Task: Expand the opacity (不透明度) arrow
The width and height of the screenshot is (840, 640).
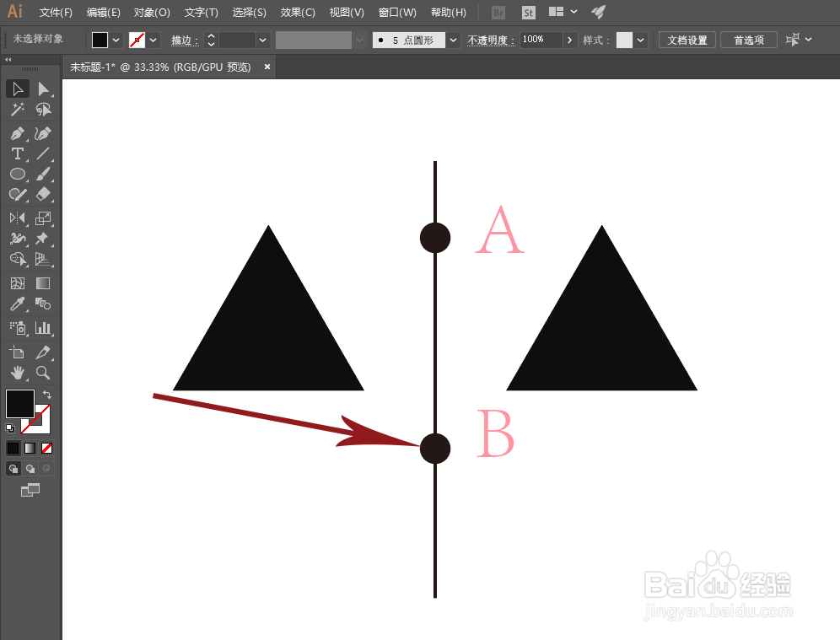Action: (569, 40)
